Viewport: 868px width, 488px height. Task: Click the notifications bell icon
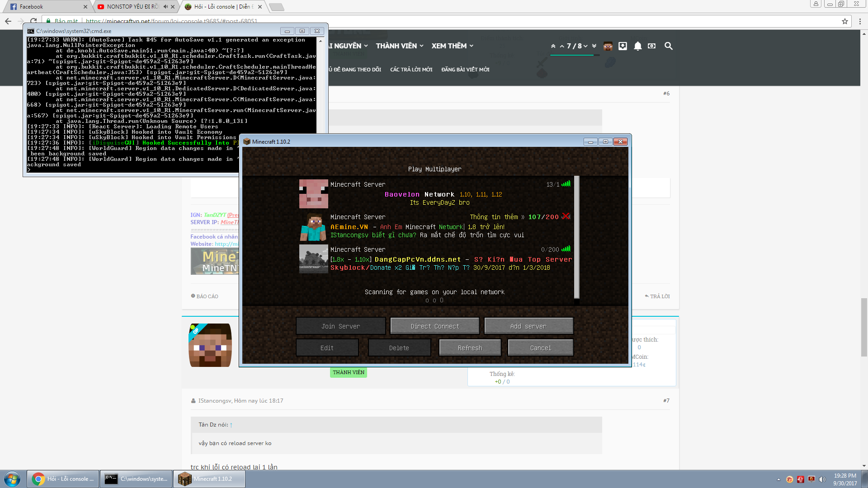coord(637,46)
